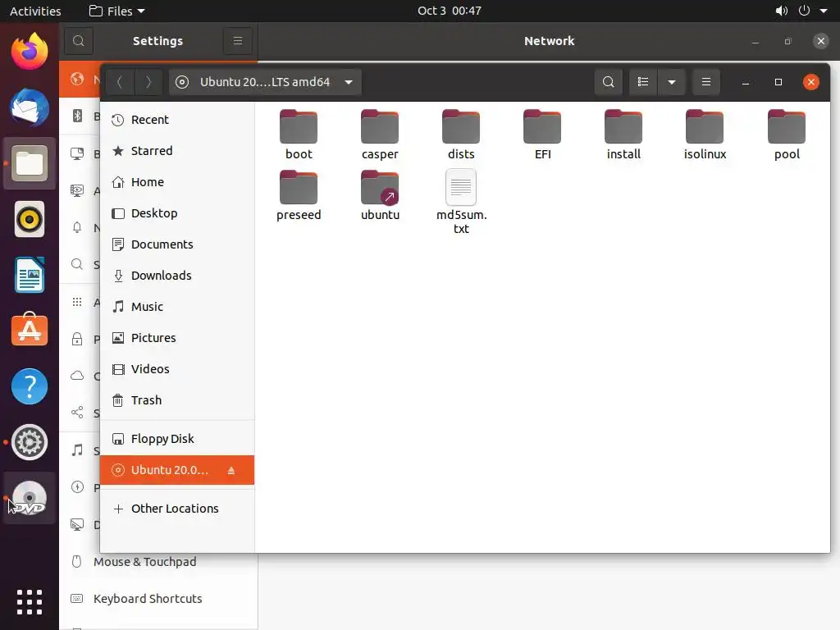
Task: Eject the Ubuntu 20.0 disc
Action: point(231,470)
